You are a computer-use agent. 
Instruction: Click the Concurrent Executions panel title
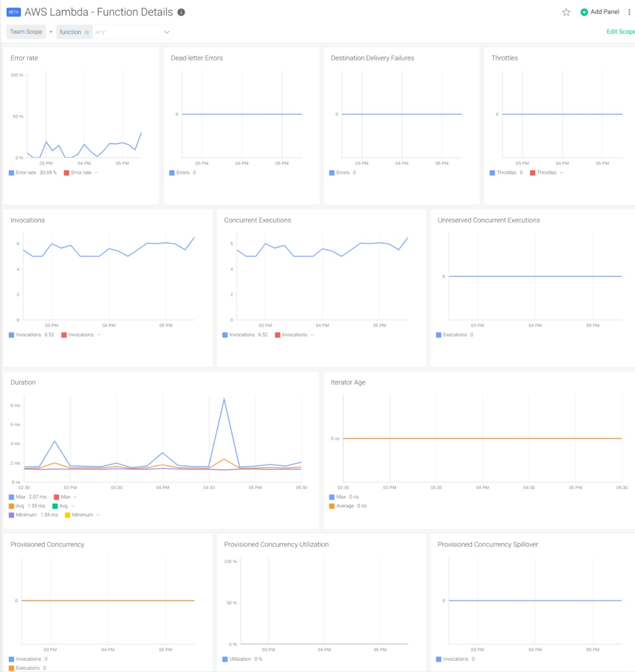(257, 220)
